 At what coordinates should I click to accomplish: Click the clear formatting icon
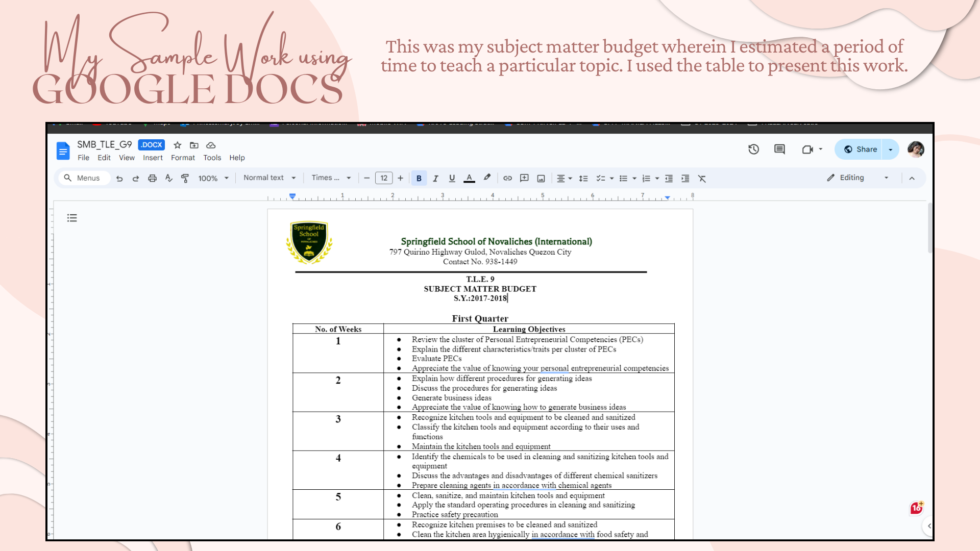click(x=702, y=178)
